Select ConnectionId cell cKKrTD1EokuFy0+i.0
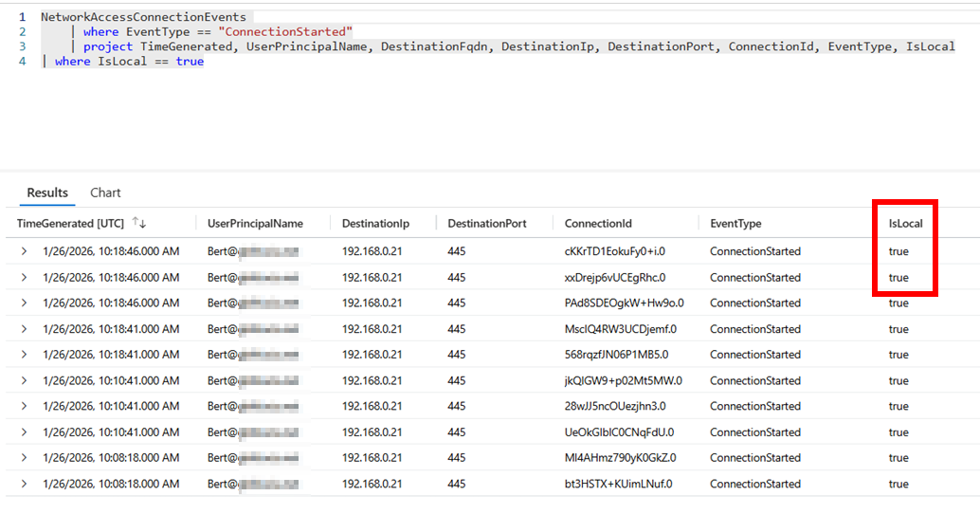980x514 pixels. pyautogui.click(x=614, y=251)
